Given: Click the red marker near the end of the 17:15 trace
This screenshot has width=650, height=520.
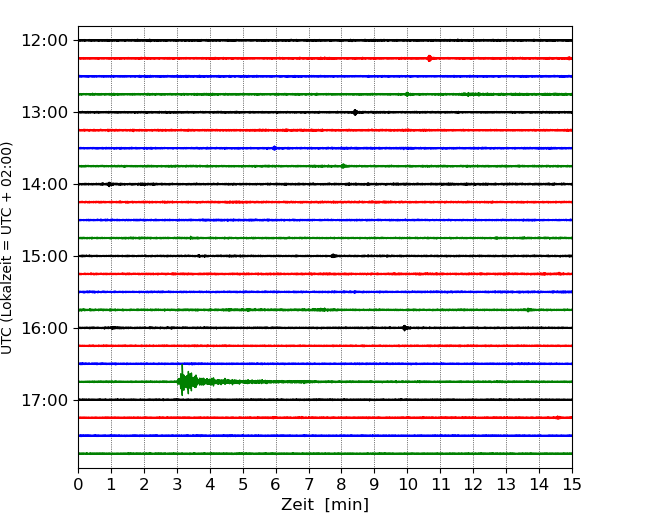Looking at the screenshot, I should point(558,417).
